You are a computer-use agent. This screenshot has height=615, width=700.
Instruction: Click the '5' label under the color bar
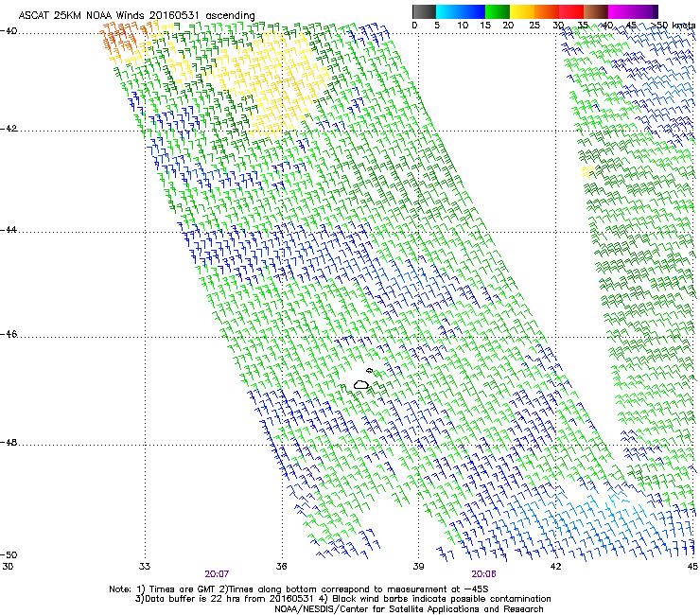(437, 26)
